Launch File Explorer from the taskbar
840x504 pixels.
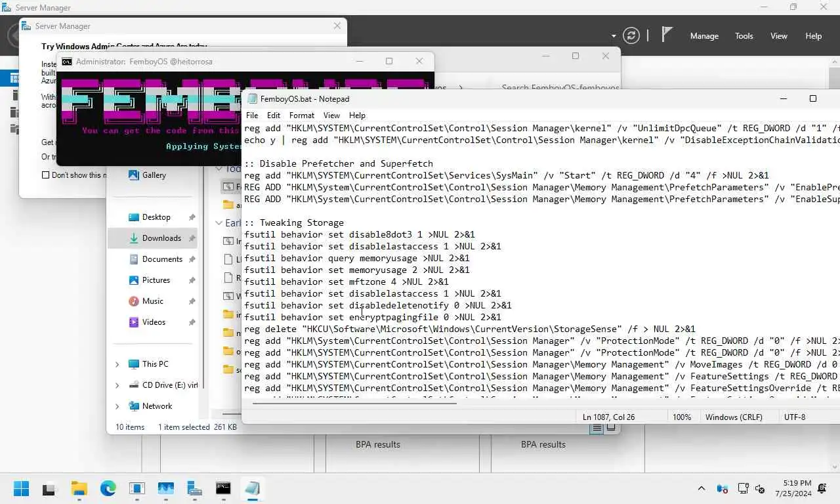click(x=79, y=489)
